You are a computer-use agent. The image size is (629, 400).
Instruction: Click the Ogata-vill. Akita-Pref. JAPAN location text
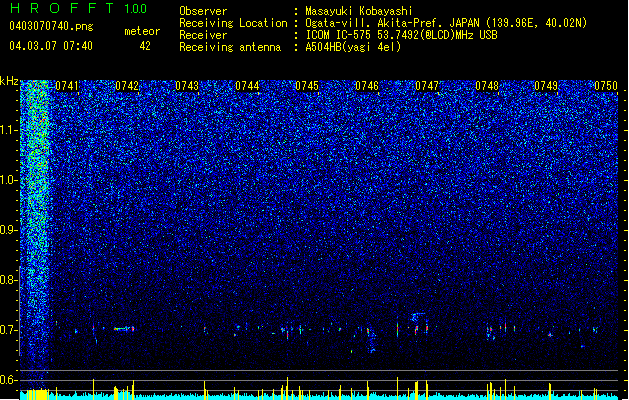[x=446, y=23]
